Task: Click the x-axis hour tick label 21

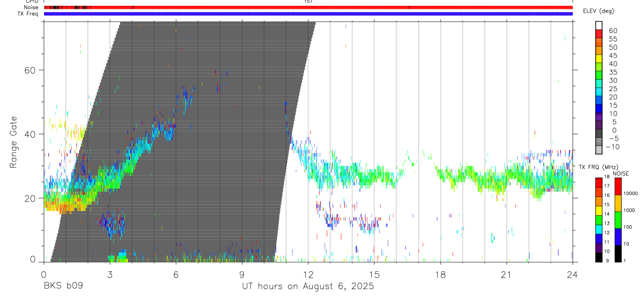Action: pos(506,274)
